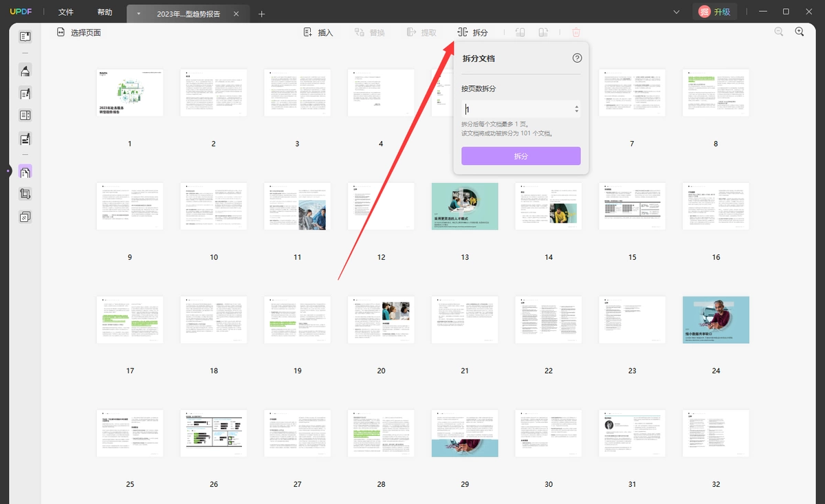This screenshot has width=825, height=504.
Task: Select the comment highlighter tool icon
Action: 25,71
